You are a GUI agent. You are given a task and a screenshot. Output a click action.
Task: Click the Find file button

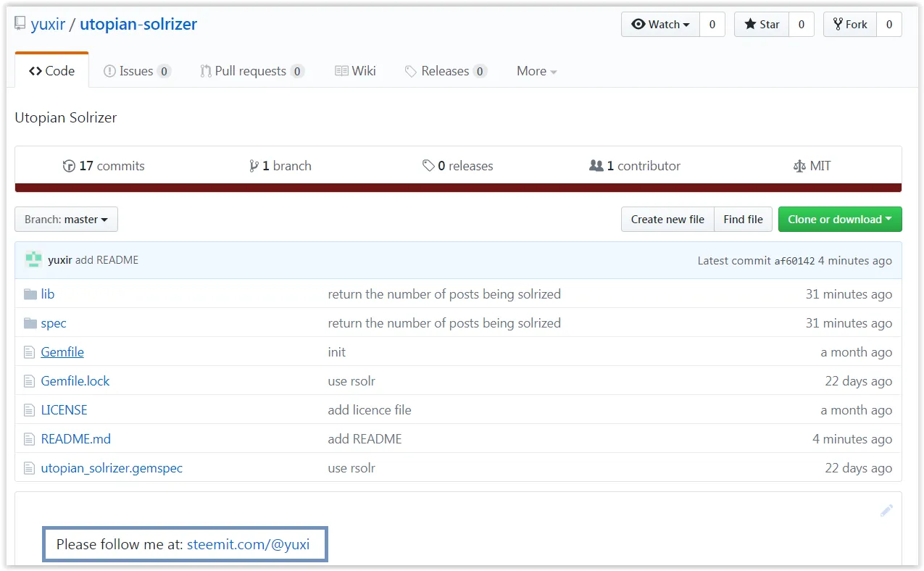743,220
